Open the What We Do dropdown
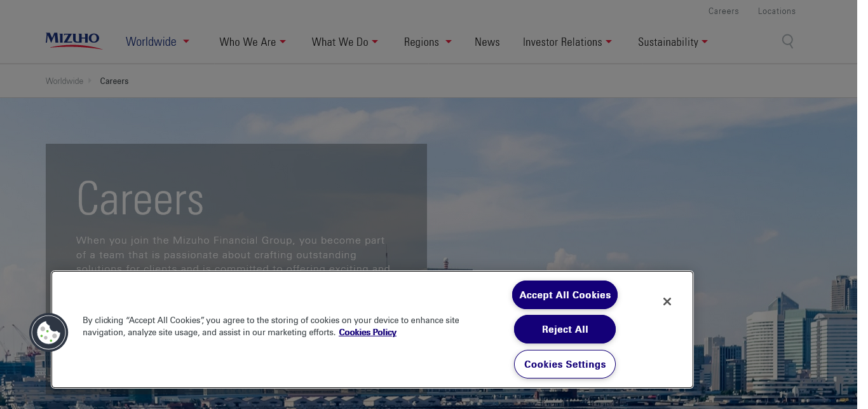This screenshot has width=868, height=409. pyautogui.click(x=344, y=42)
